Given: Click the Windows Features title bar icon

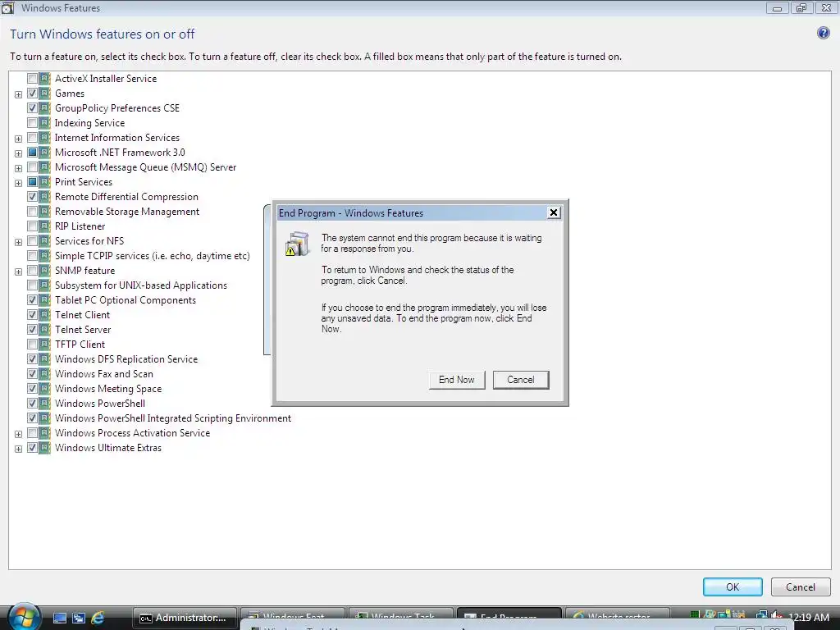Looking at the screenshot, I should (7, 8).
